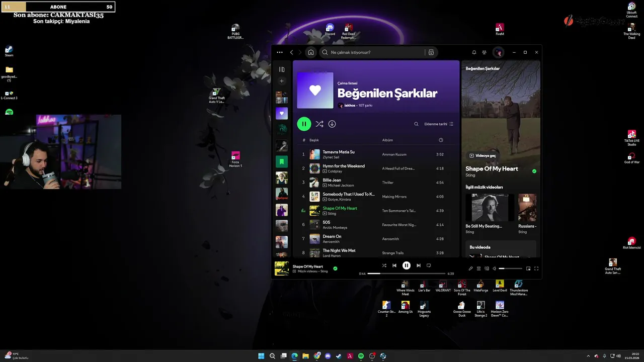644x362 pixels.
Task: Open the play queue icon
Action: [x=479, y=268]
